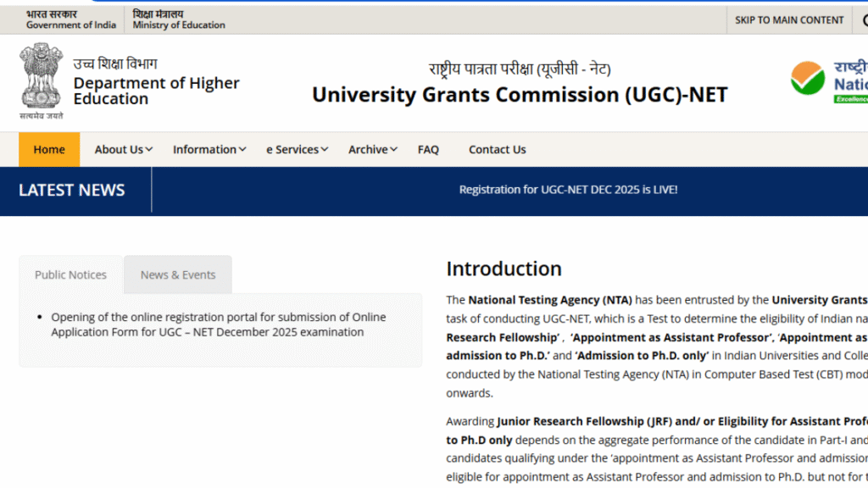Click the FAQ menu item
This screenshot has width=868, height=488.
[x=428, y=149]
